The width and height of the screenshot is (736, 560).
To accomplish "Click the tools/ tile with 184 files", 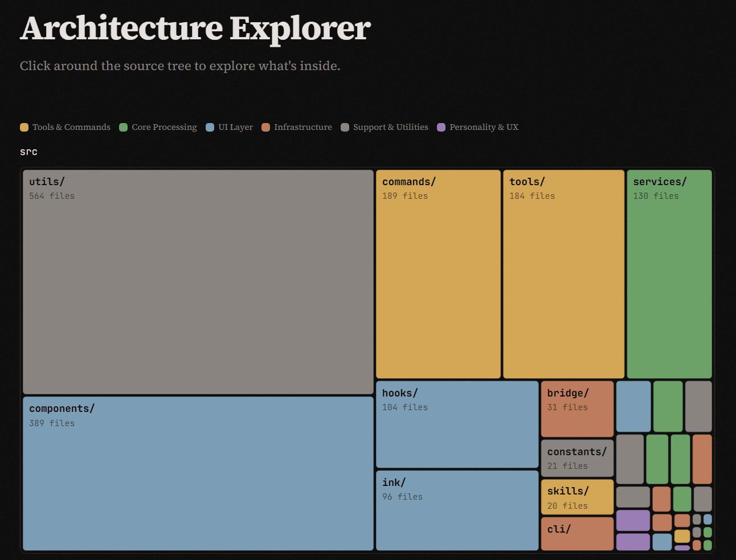I will [563, 274].
